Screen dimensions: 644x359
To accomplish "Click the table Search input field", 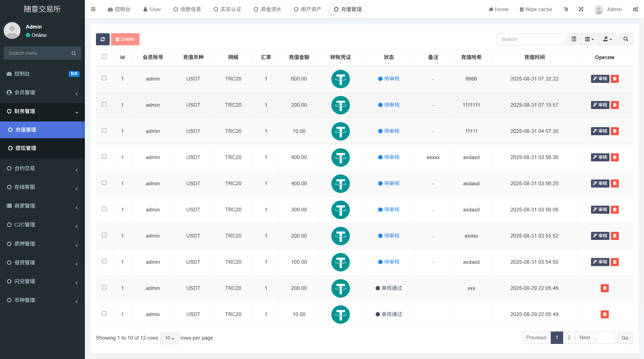I will pyautogui.click(x=530, y=39).
